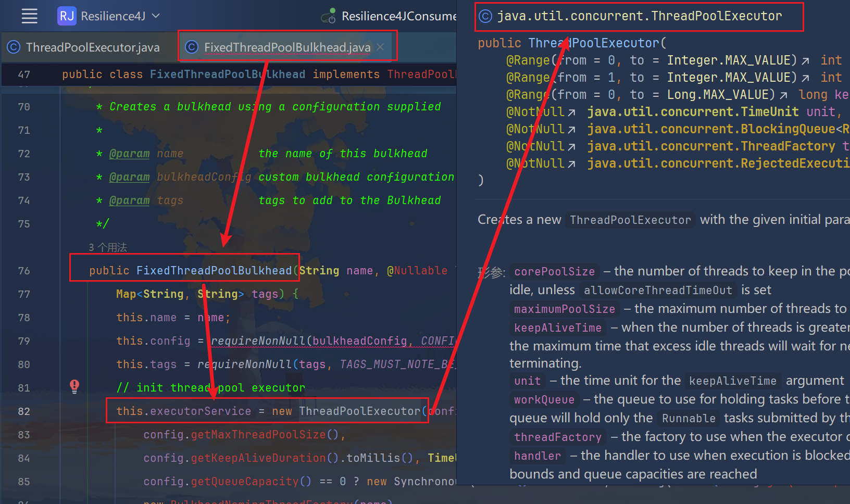Click class icon on ThreadPoolExecutor.java tab

(x=14, y=47)
